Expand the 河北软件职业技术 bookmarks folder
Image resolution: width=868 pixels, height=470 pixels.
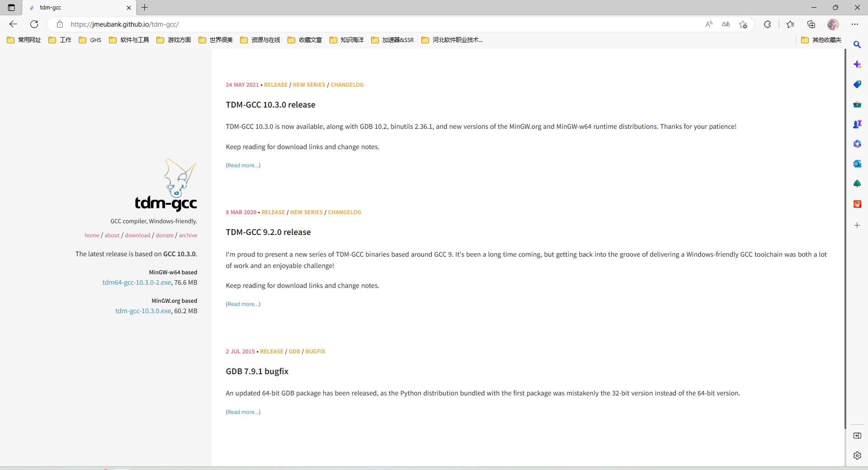pos(452,40)
